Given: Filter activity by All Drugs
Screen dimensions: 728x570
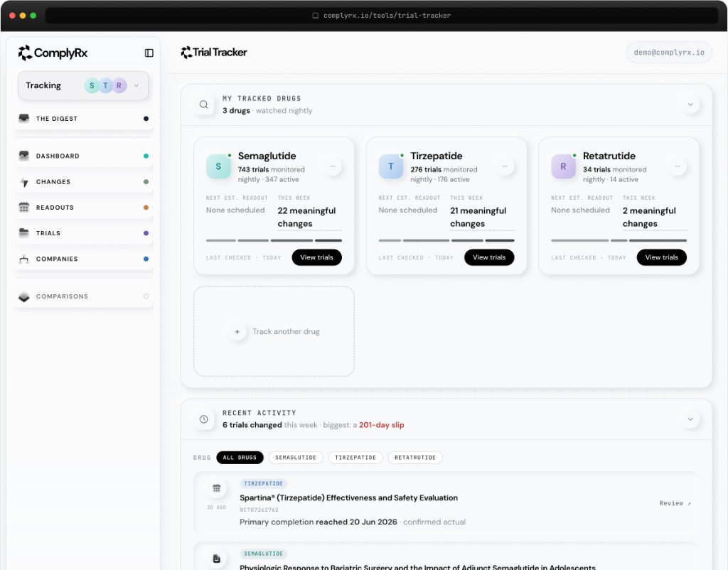Looking at the screenshot, I should click(240, 458).
